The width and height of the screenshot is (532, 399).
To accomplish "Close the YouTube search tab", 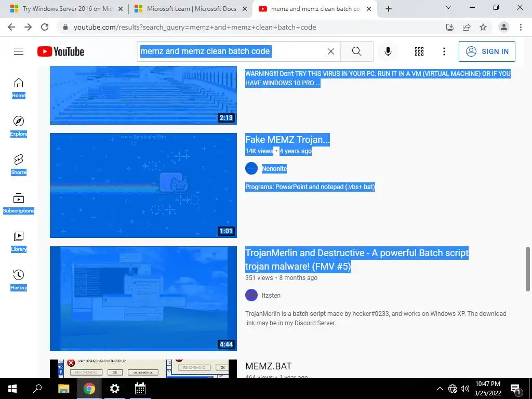I will [369, 9].
